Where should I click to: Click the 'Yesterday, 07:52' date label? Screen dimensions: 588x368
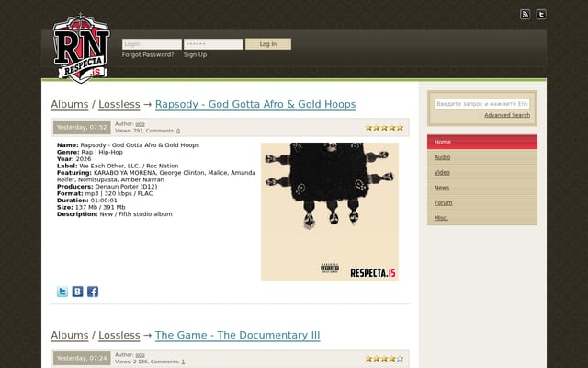click(82, 128)
